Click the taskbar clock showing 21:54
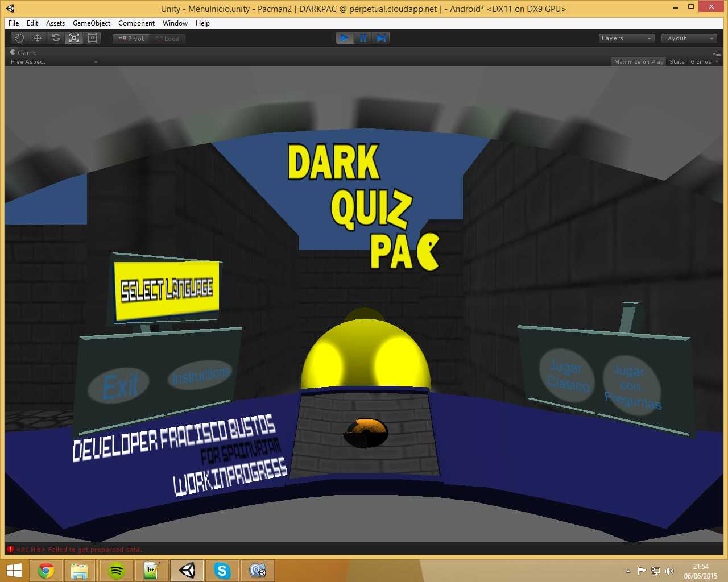728x582 pixels. click(701, 571)
